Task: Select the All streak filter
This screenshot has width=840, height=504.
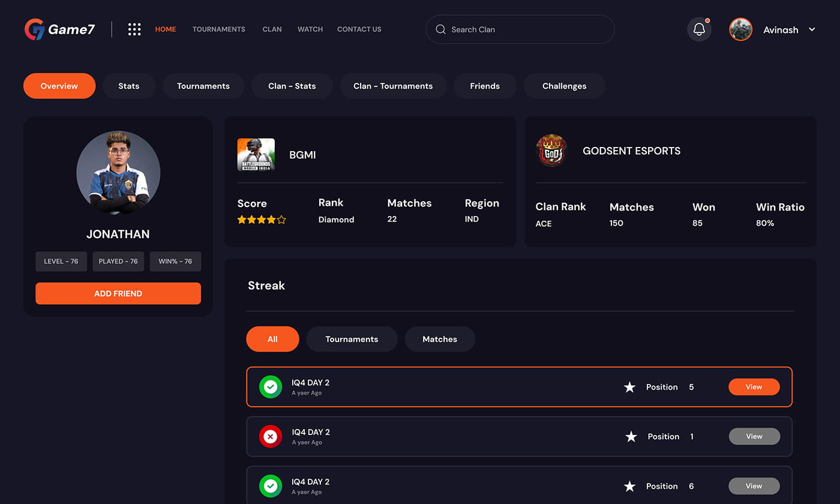Action: 272,339
